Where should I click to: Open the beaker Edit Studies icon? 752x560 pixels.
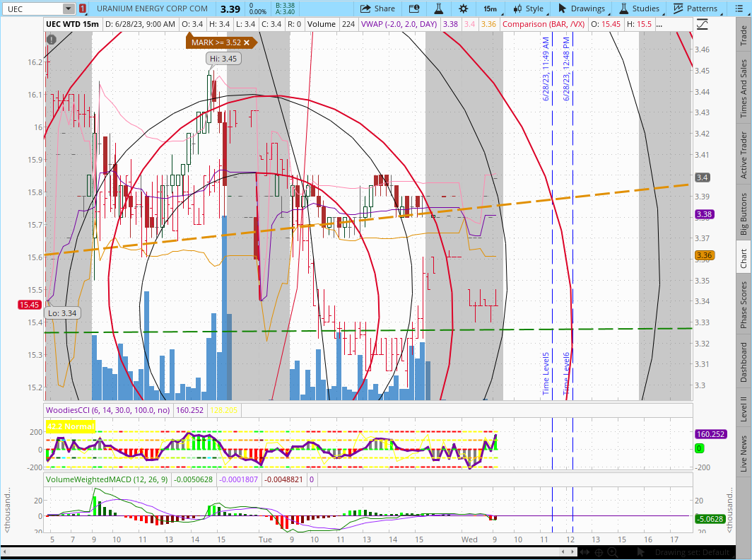(438, 8)
